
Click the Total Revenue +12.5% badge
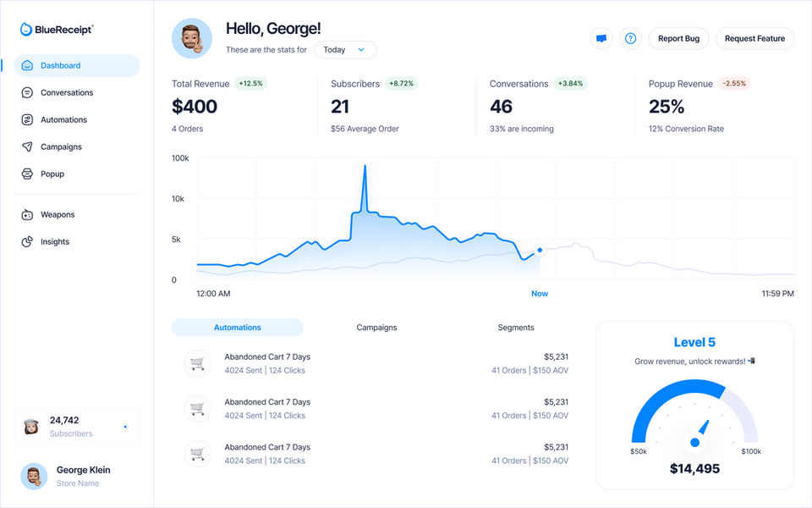click(x=250, y=84)
